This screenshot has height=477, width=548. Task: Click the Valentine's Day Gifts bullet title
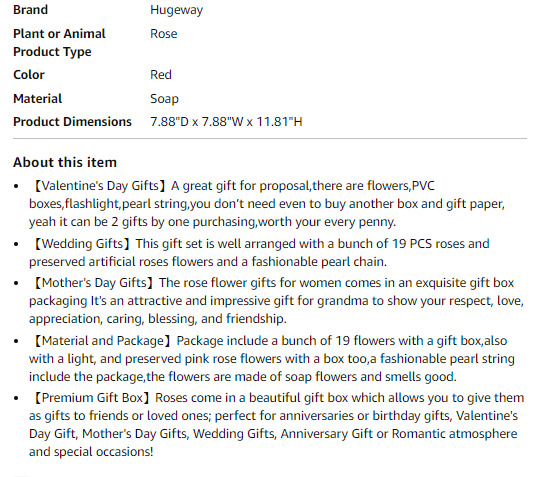coord(100,186)
